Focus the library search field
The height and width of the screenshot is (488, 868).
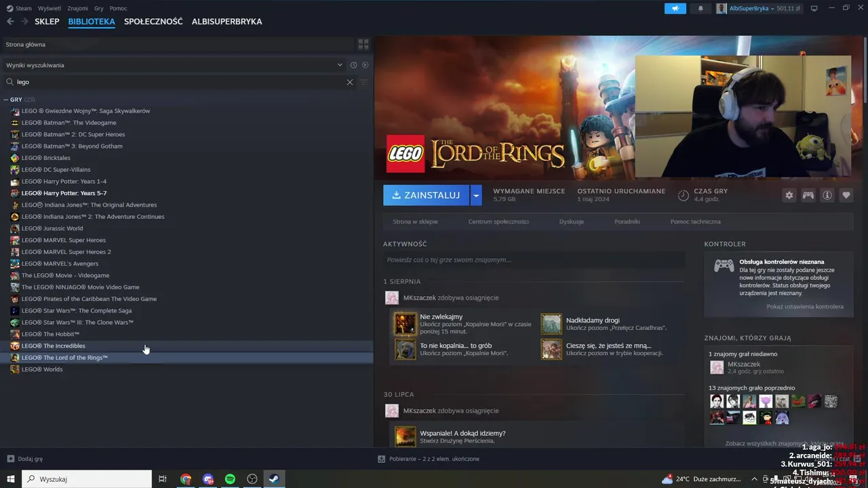click(x=180, y=82)
